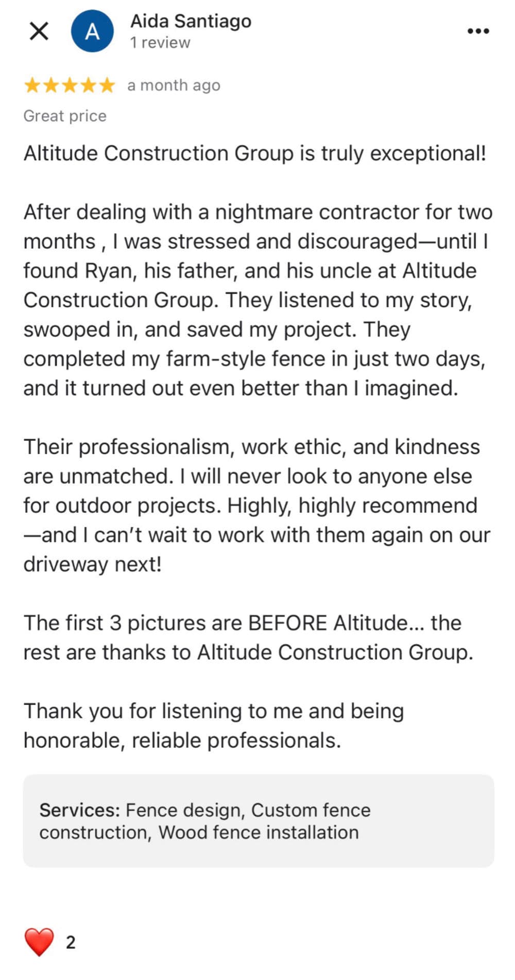This screenshot has height=980, width=515.
Task: Select the "Great price" label
Action: tap(65, 116)
